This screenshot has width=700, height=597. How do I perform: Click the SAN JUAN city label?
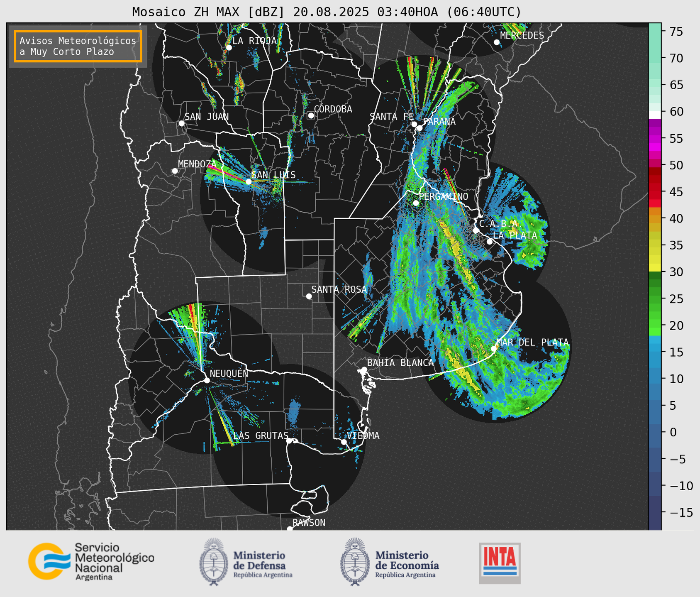[x=206, y=117]
